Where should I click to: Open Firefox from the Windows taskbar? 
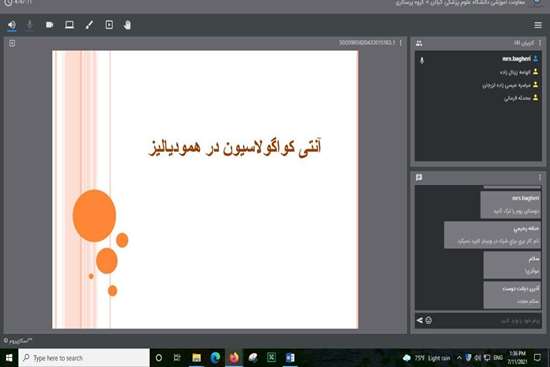234,358
